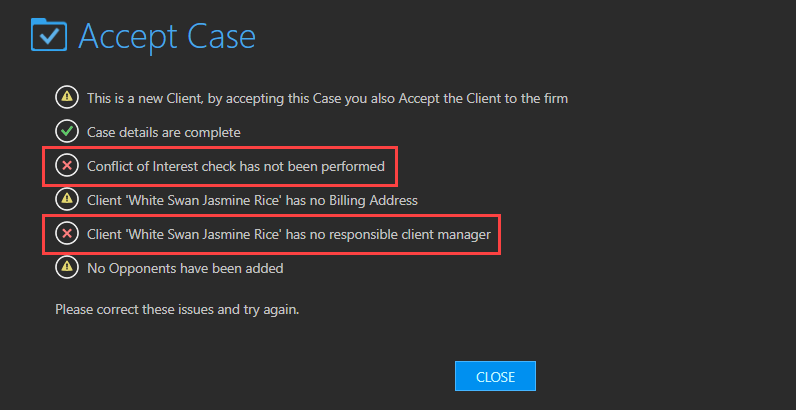
Task: Click 'White Swan Jasmine Rice' in manager error
Action: click(204, 234)
